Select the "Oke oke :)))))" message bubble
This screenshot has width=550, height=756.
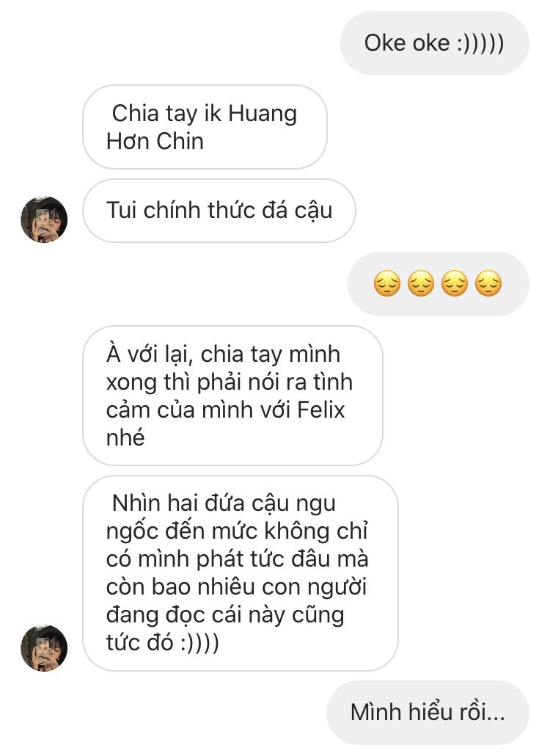tap(434, 43)
